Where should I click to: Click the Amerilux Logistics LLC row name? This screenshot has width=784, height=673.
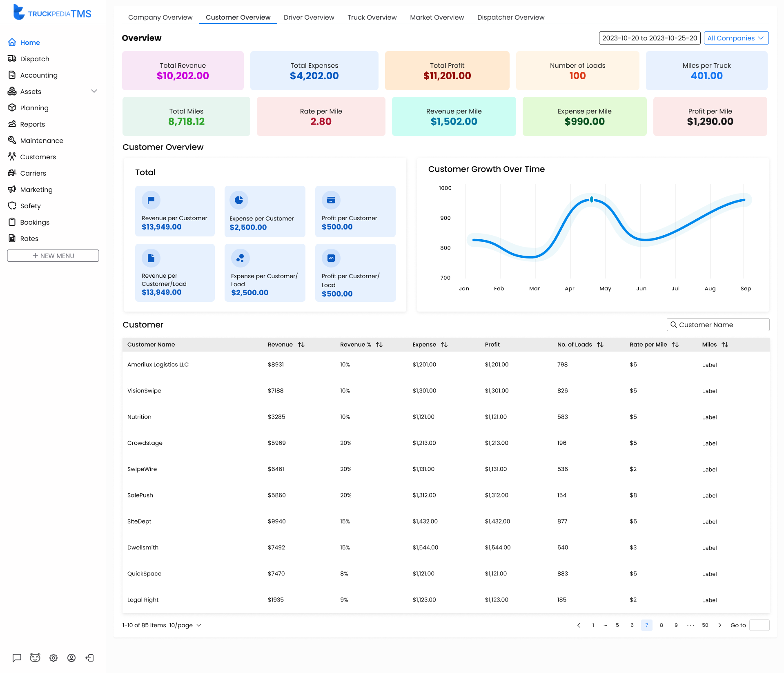(x=158, y=365)
